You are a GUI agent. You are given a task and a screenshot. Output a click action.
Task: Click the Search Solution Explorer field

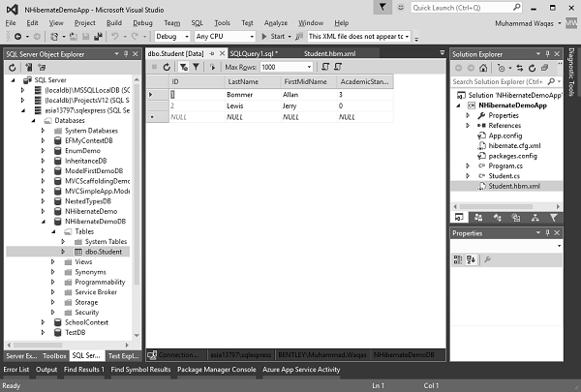[x=506, y=81]
